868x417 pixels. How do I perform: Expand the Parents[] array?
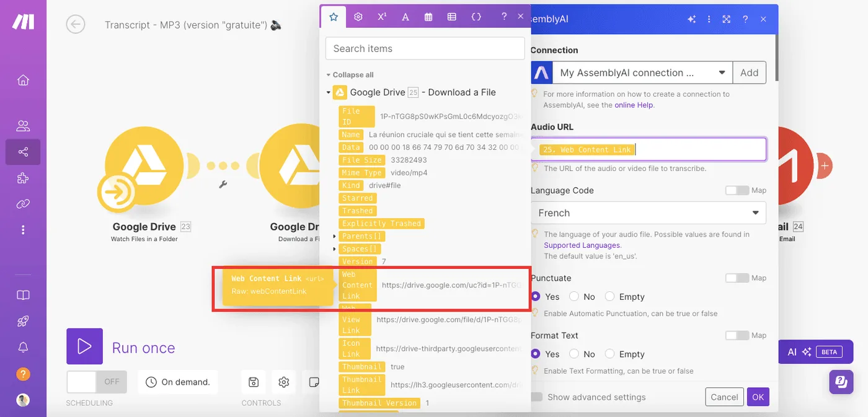point(335,236)
